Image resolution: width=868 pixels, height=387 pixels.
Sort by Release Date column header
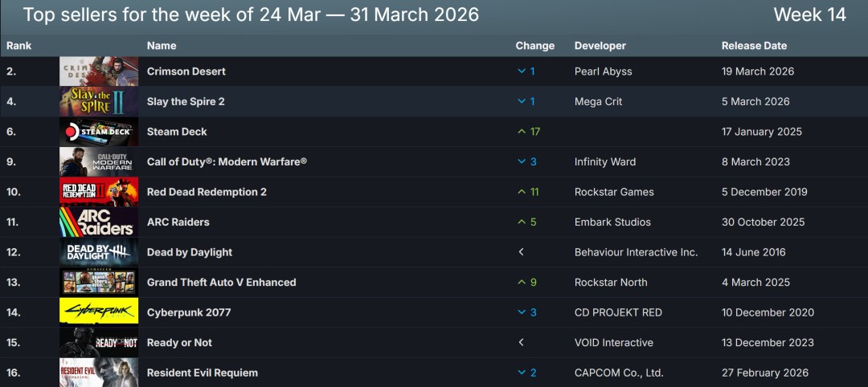[754, 46]
